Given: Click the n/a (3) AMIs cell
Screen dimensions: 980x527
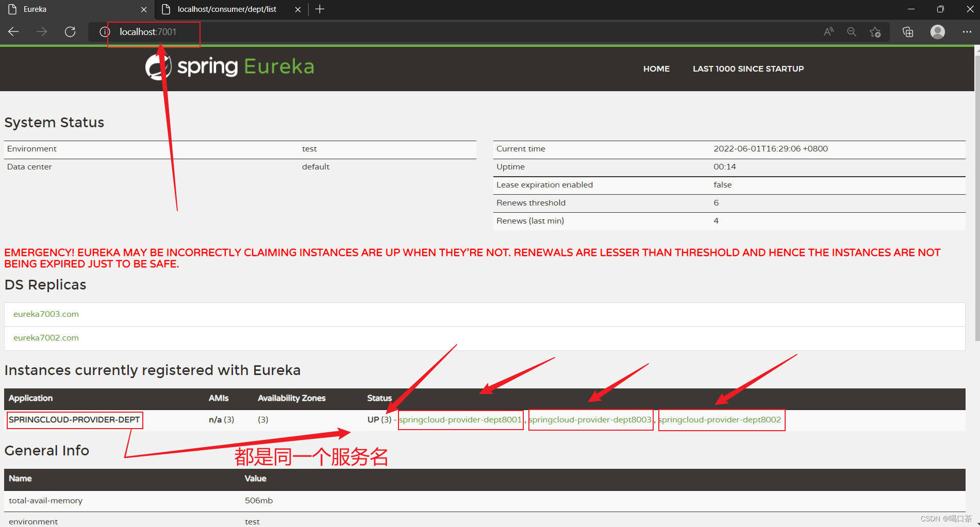Looking at the screenshot, I should [221, 420].
